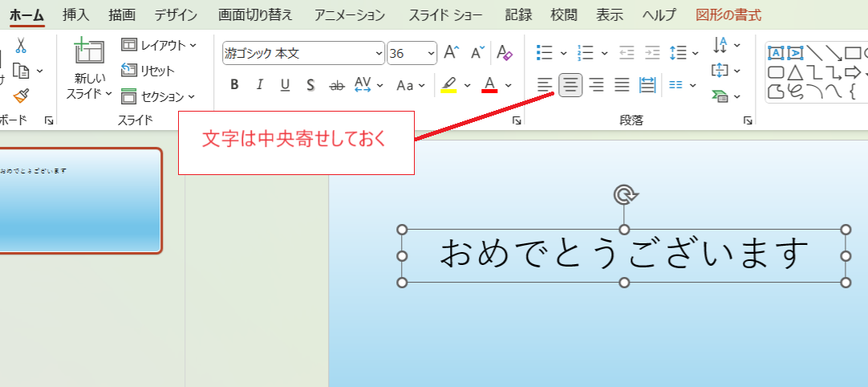Screen dimensions: 868x387
Task: Switch to the アニメーション tab
Action: (350, 15)
